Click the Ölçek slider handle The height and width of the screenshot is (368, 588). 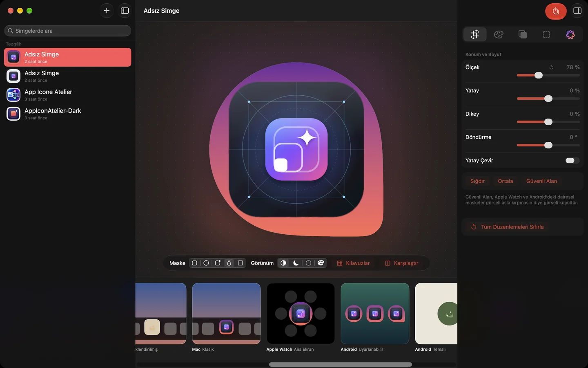pos(539,75)
